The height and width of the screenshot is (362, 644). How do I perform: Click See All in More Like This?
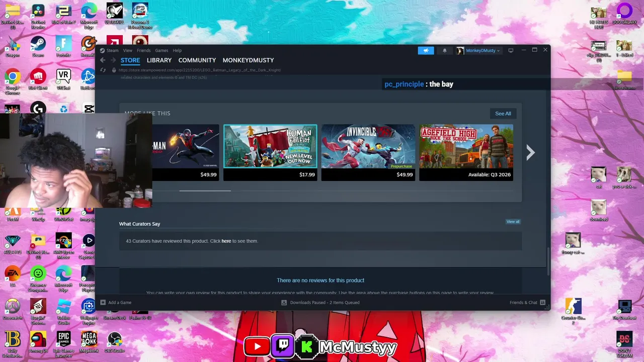[503, 114]
